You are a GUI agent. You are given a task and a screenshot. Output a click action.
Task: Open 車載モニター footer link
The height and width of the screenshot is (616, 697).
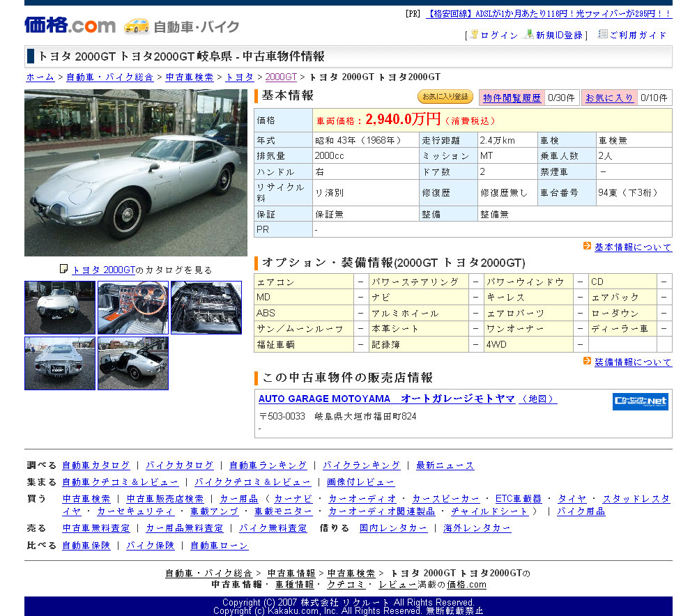pyautogui.click(x=283, y=511)
